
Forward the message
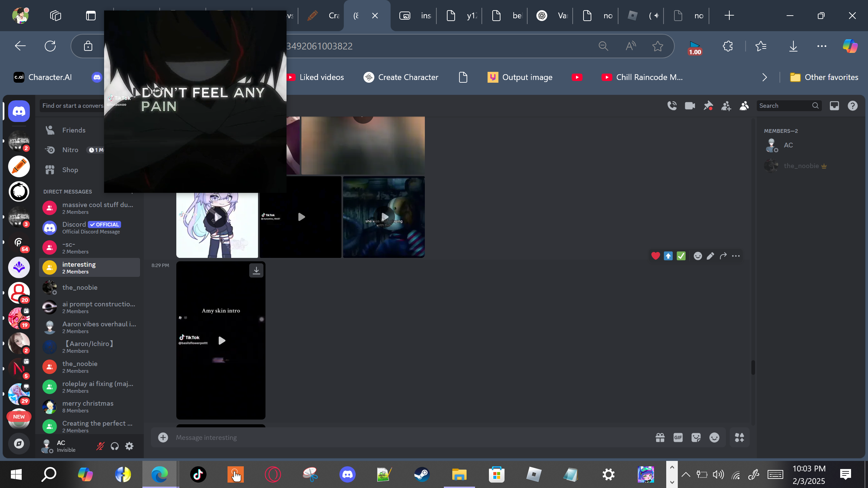(723, 256)
